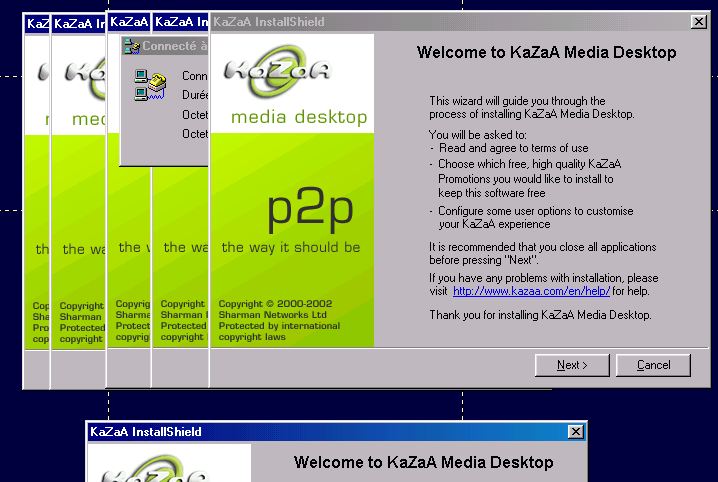Click 'It is recommended that you close all applications'
718x482 pixels.
(x=543, y=247)
